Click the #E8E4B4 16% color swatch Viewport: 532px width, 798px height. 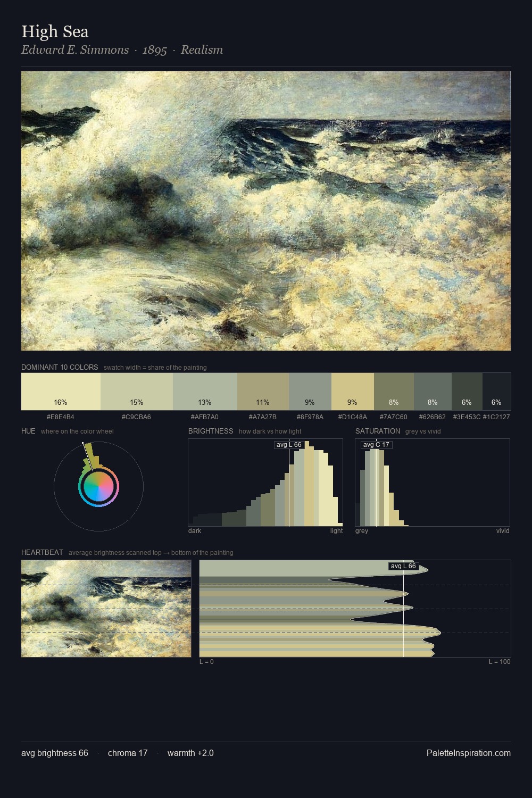(x=61, y=392)
